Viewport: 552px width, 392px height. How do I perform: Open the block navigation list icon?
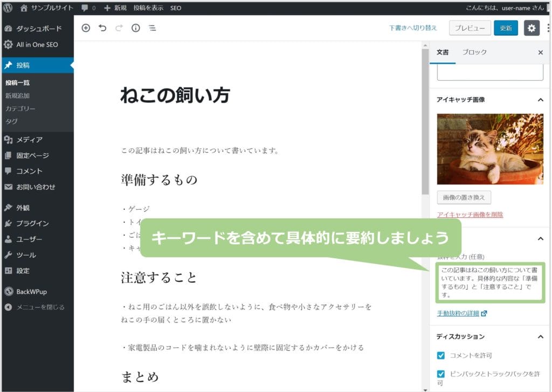click(x=153, y=28)
